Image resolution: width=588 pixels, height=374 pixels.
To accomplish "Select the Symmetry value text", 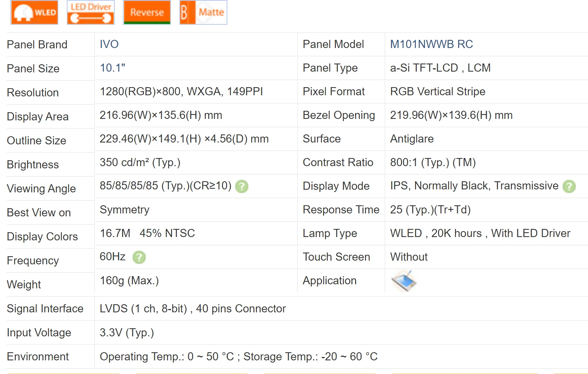I will pyautogui.click(x=124, y=210).
